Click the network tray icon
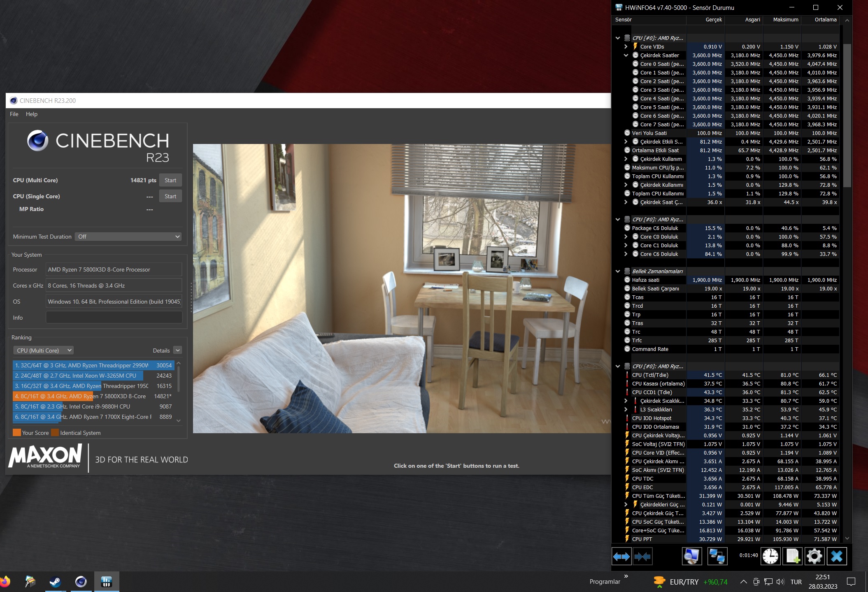 point(768,582)
